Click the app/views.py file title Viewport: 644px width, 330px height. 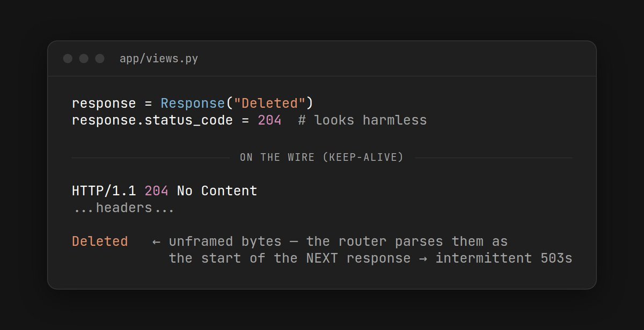pyautogui.click(x=159, y=59)
